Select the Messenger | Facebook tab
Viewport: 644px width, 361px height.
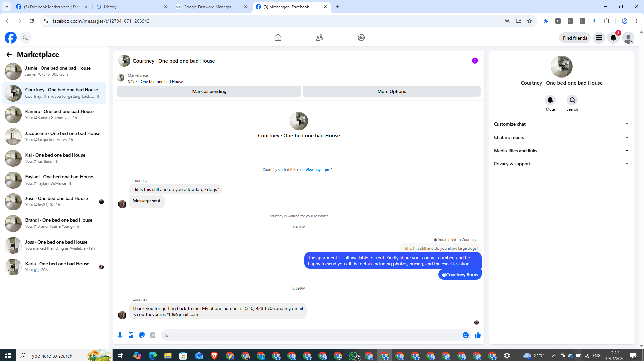tap(291, 7)
